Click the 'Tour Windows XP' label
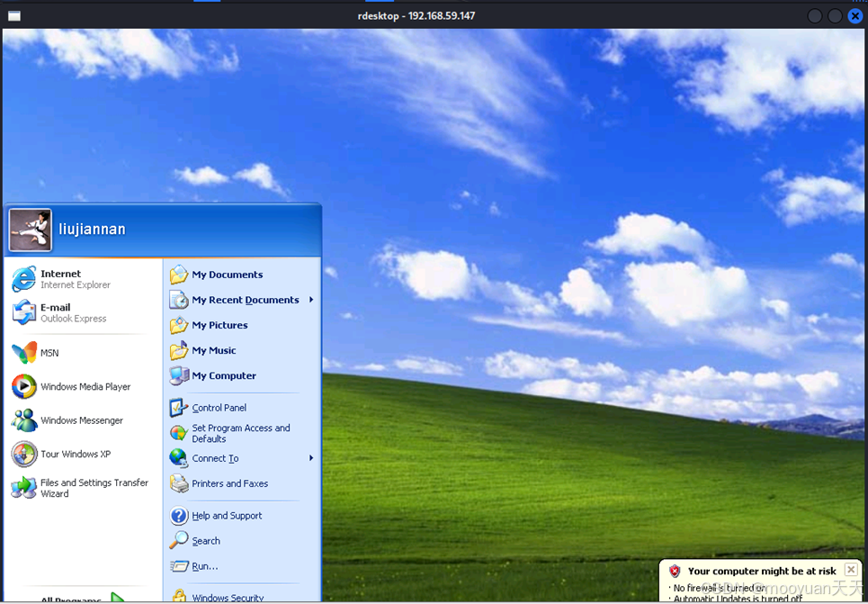 pos(76,454)
